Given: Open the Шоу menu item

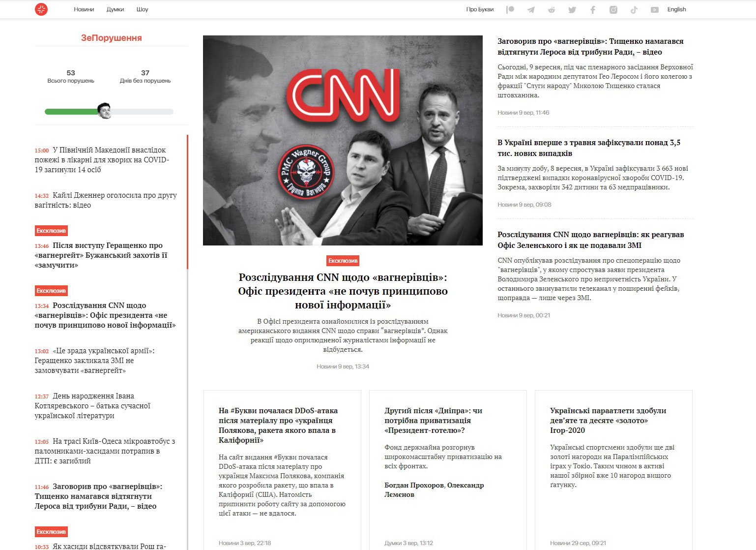Looking at the screenshot, I should coord(143,9).
